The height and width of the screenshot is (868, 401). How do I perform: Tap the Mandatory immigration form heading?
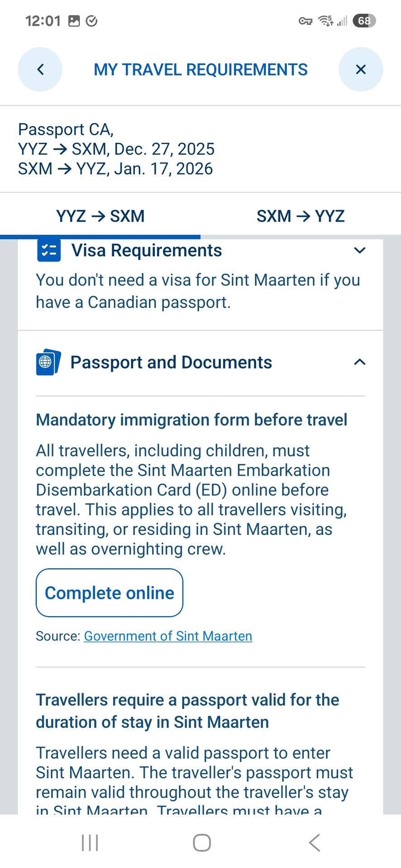click(191, 420)
